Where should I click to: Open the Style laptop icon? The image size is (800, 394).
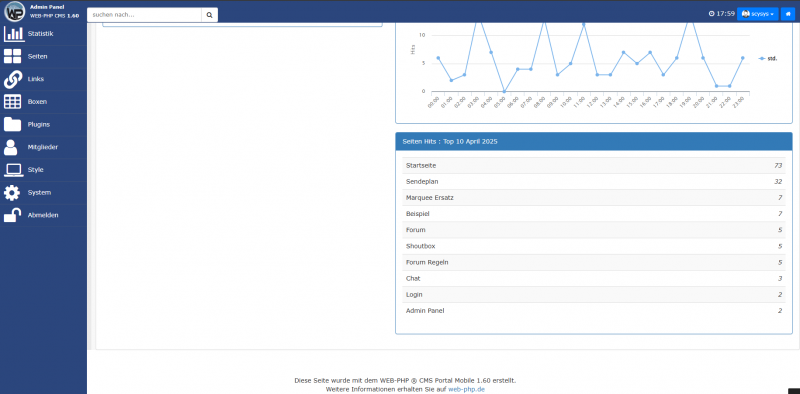(13, 170)
